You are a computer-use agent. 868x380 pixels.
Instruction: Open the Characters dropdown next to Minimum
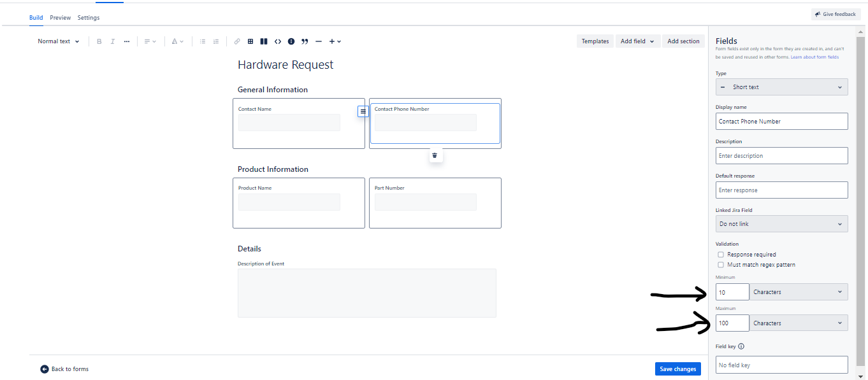(799, 292)
